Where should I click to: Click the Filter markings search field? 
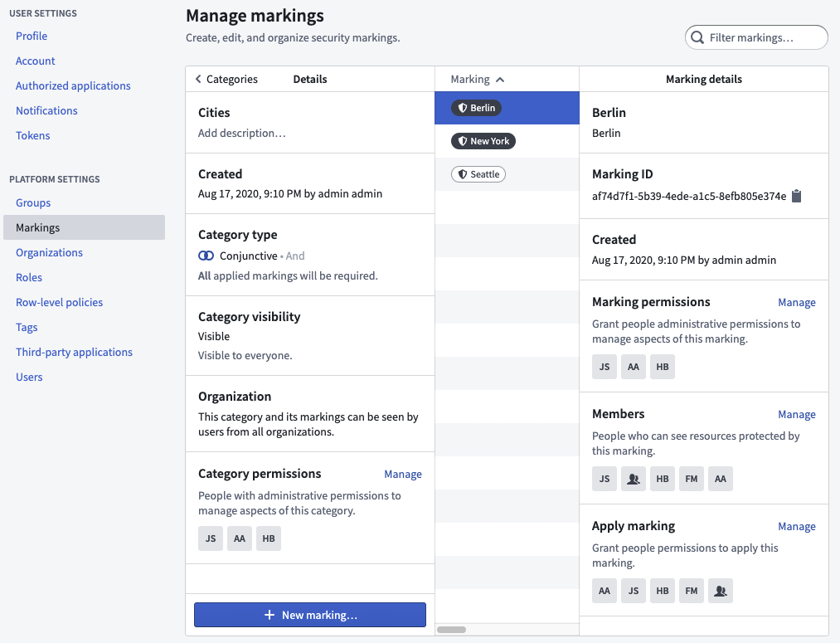(756, 37)
